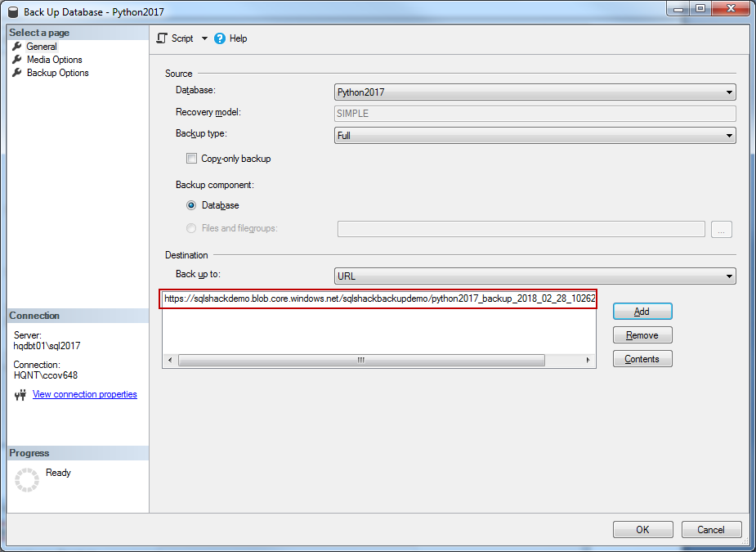Enable the Copy-only backup checkbox
Image resolution: width=756 pixels, height=552 pixels.
point(191,159)
